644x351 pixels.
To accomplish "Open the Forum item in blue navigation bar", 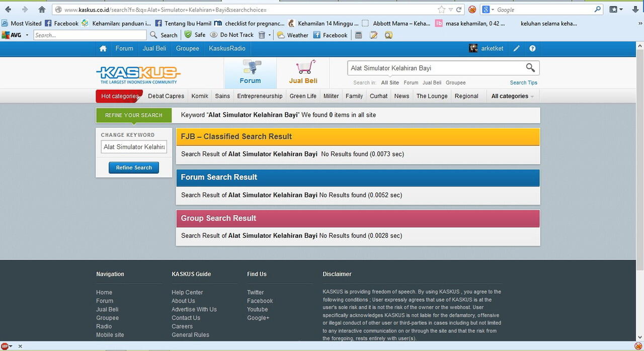I will 124,48.
